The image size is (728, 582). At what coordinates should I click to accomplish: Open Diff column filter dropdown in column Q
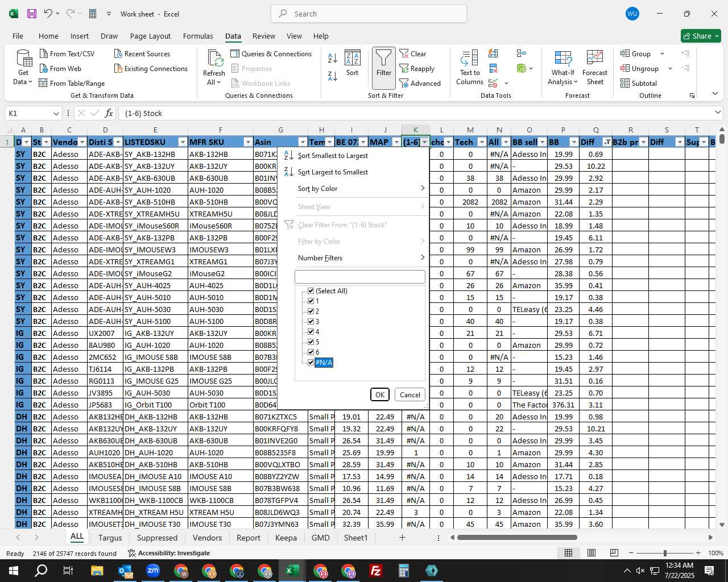tap(607, 142)
